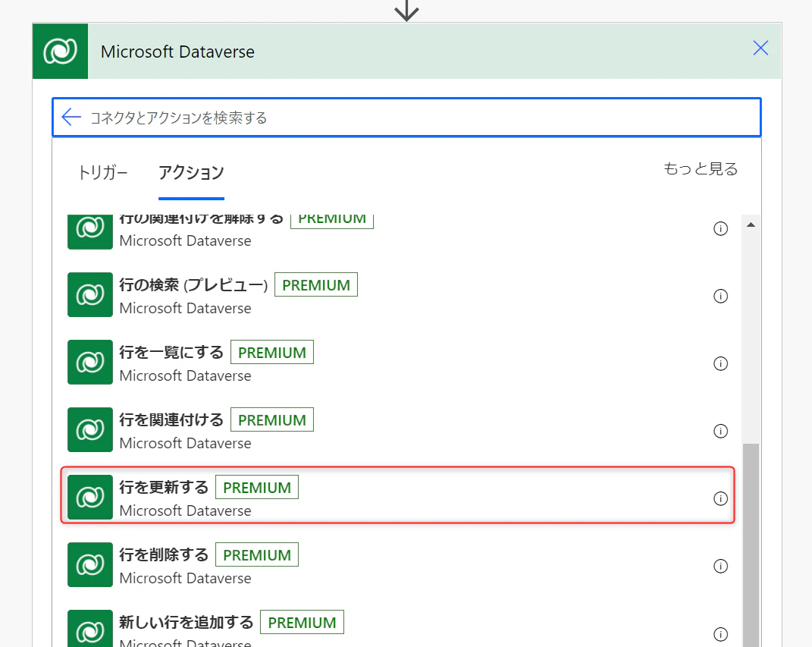
Task: Show info for 行を関連付ける action
Action: point(720,431)
